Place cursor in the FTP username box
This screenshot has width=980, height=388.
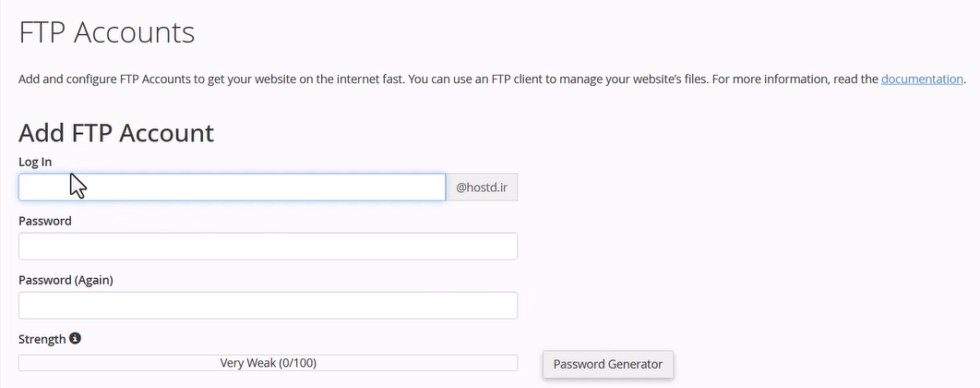point(232,188)
